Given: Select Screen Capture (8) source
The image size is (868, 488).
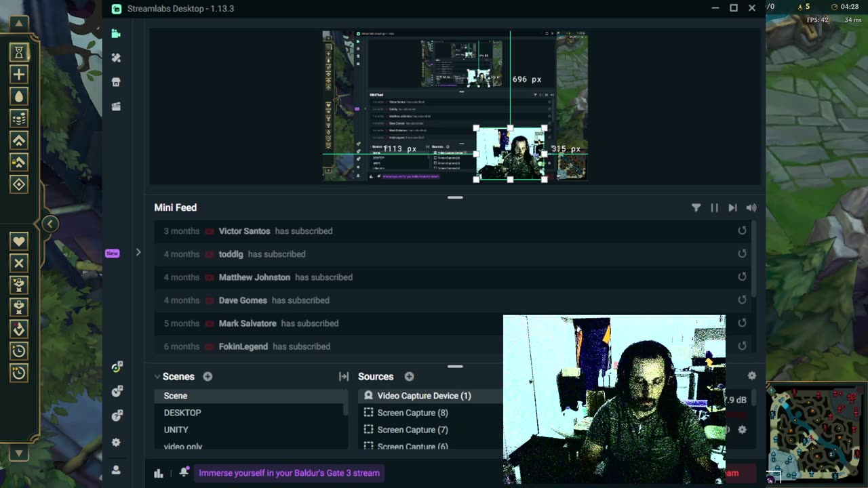Looking at the screenshot, I should click(x=431, y=413).
